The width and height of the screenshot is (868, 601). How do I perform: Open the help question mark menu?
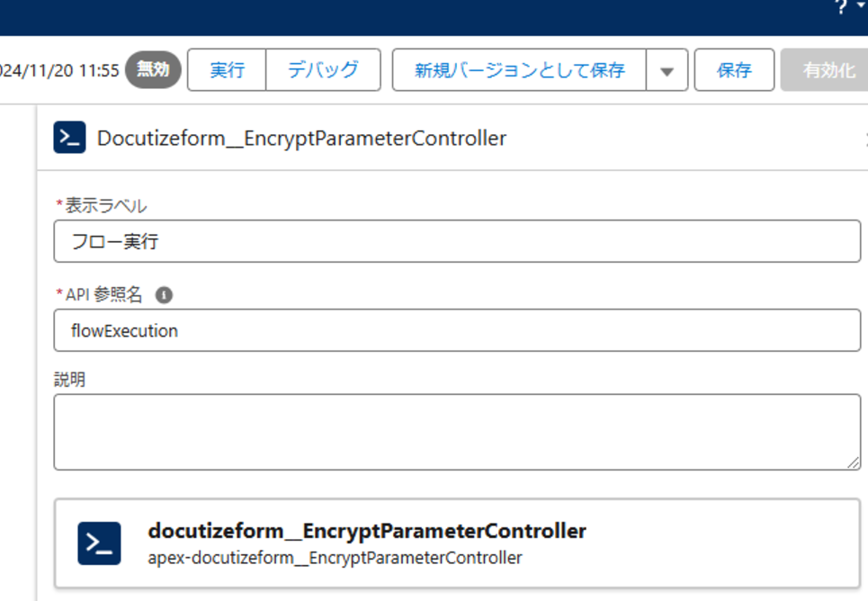click(x=841, y=7)
